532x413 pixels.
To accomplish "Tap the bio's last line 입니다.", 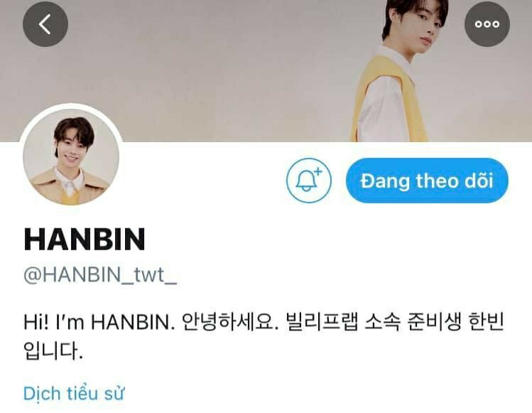I will point(53,350).
